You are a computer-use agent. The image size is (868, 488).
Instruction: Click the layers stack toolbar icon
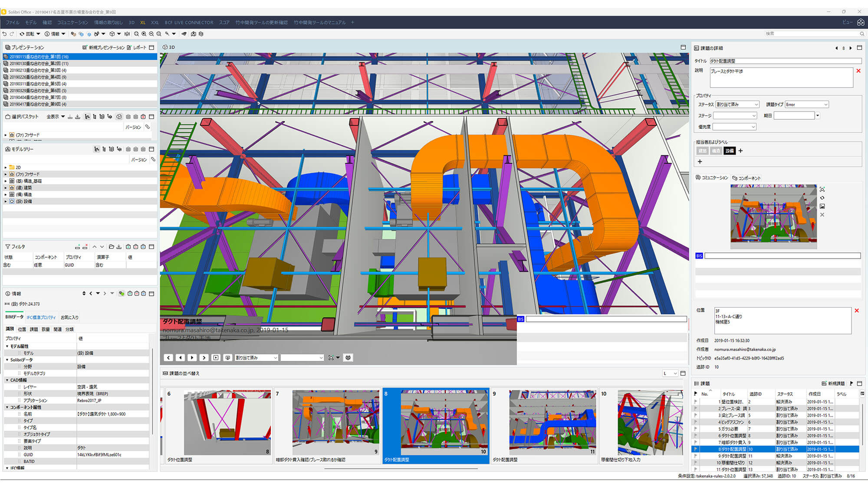(x=201, y=34)
